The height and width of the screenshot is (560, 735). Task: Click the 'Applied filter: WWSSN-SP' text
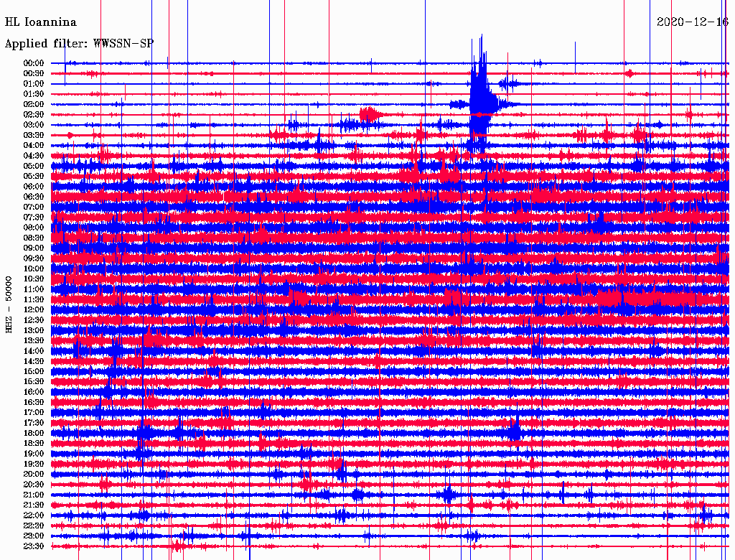(79, 44)
